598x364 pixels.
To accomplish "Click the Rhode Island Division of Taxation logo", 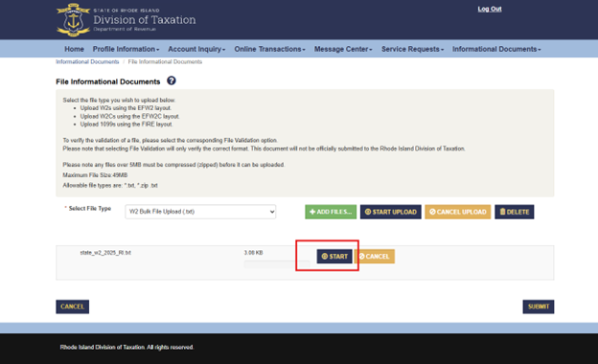I will pos(126,20).
